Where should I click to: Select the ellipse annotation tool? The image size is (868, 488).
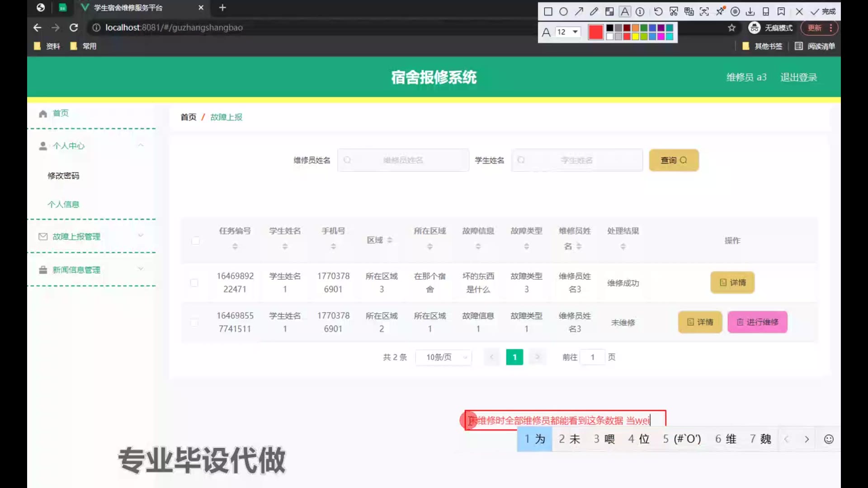coord(563,12)
